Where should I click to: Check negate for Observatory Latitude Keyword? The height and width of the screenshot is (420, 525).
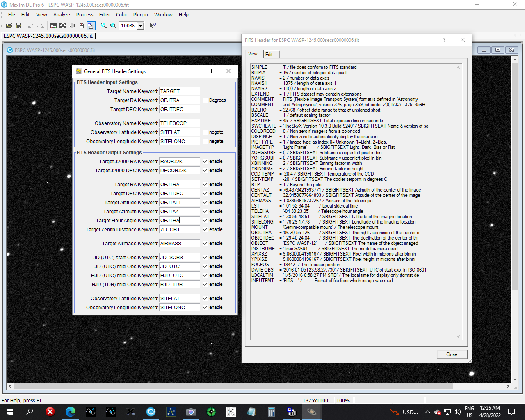(x=205, y=132)
